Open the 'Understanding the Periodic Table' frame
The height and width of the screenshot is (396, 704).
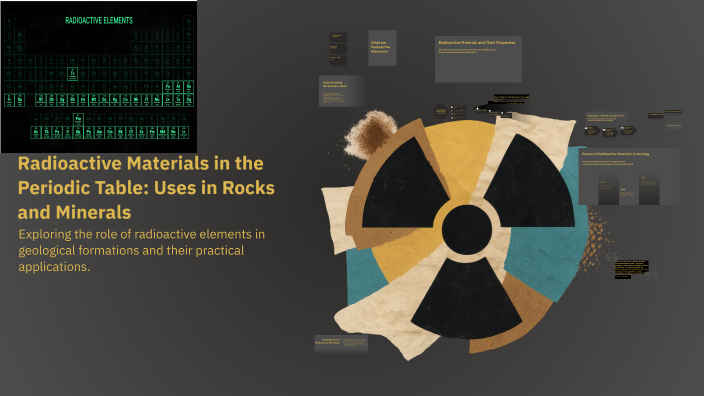click(341, 91)
